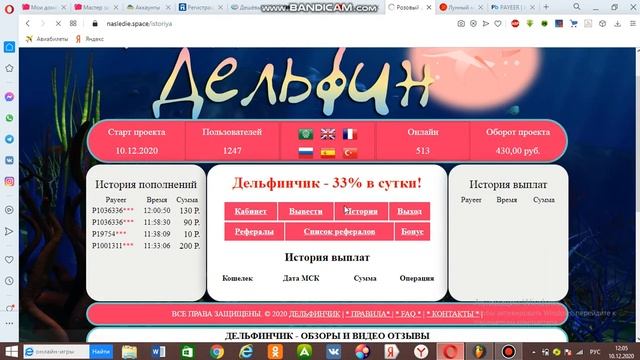This screenshot has width=640, height=360.
Task: Select the French flag language
Action: pos(350,134)
